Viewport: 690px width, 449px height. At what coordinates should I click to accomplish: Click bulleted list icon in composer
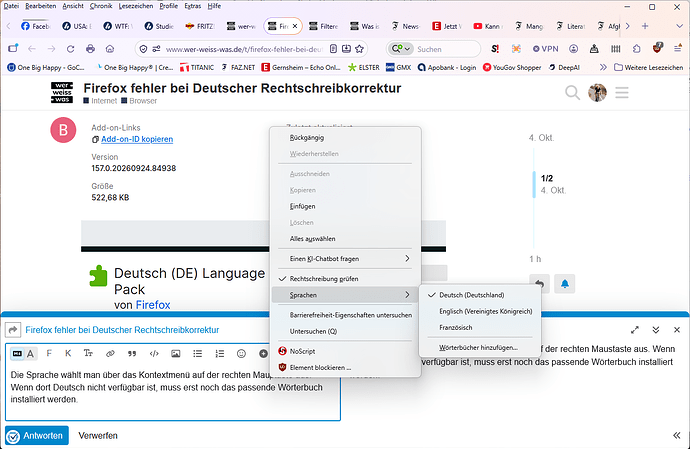[x=198, y=353]
